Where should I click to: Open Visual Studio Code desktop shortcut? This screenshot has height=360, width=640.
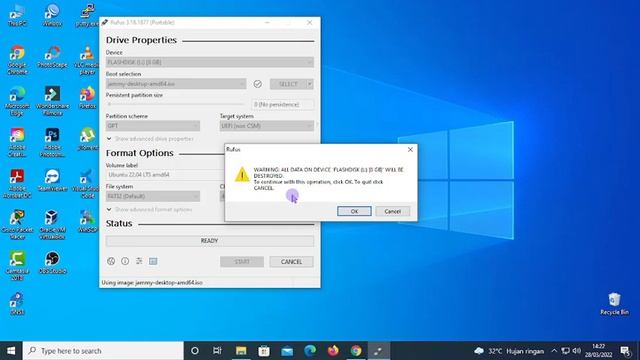pos(86,184)
